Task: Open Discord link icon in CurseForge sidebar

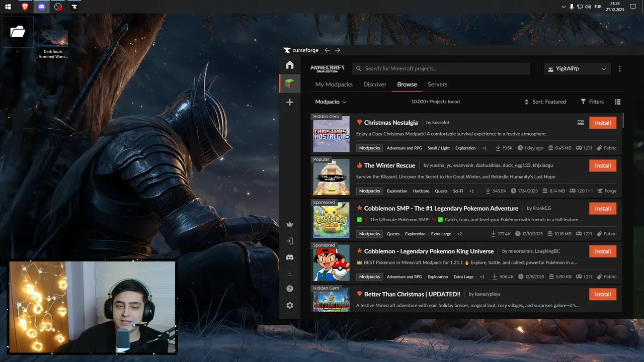Action: (x=290, y=257)
